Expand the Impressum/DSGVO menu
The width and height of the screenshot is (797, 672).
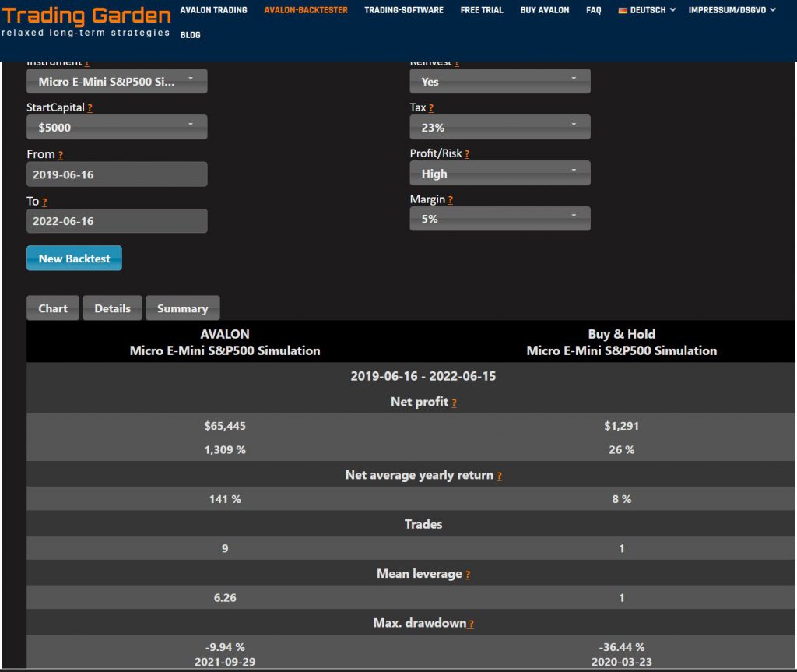click(732, 10)
